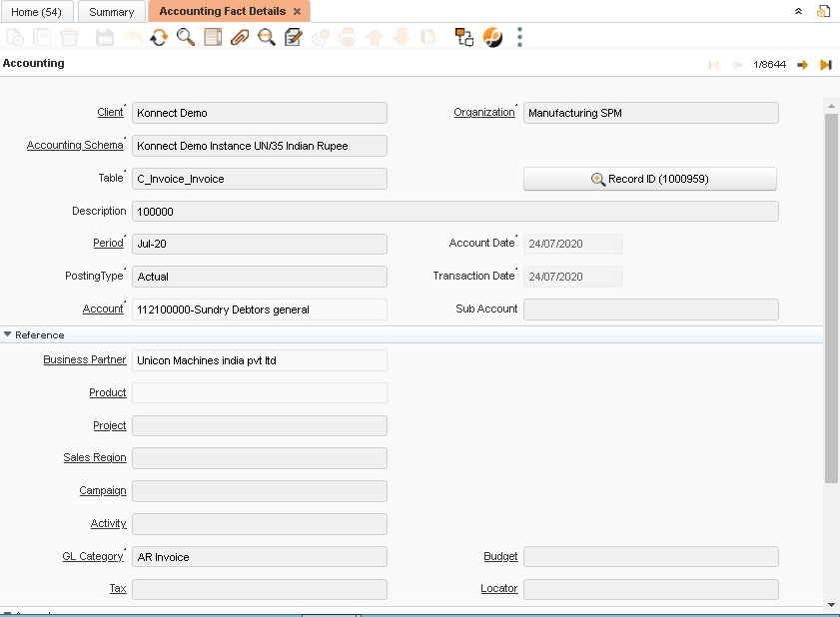Click the document help icon at top right
This screenshot has height=617, width=840.
pyautogui.click(x=823, y=11)
